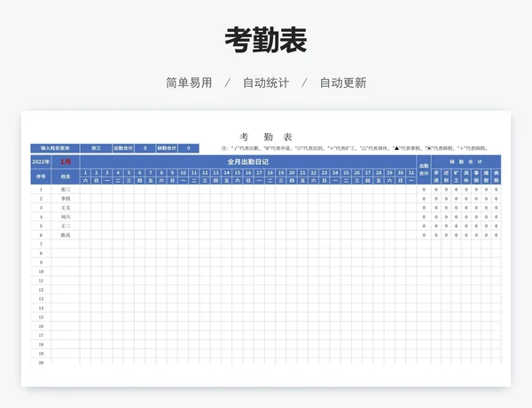The image size is (532, 408).
Task: Select row number 15 in 序号 column
Action: 41,317
